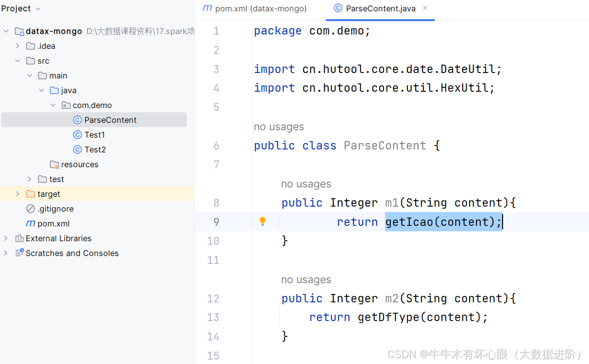Expand the .idea folder
This screenshot has height=364, width=589.
click(x=18, y=46)
